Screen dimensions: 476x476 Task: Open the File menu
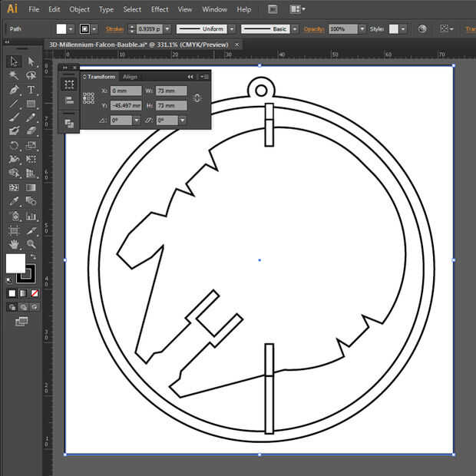34,9
